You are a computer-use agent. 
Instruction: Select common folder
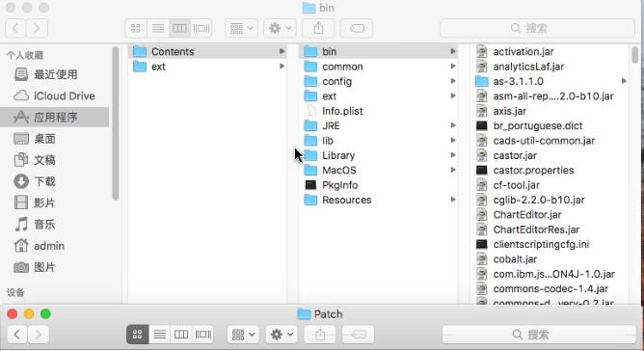pos(379,67)
